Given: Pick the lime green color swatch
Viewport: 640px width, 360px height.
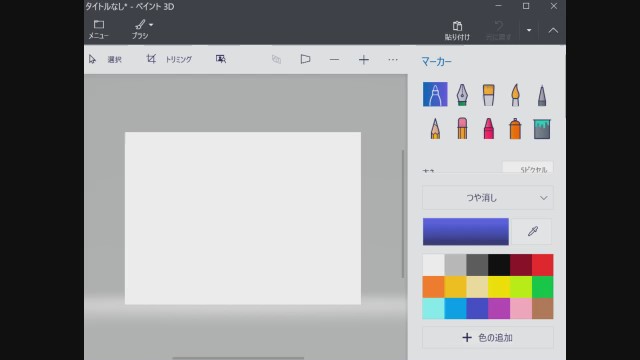Looking at the screenshot, I should coord(521,287).
